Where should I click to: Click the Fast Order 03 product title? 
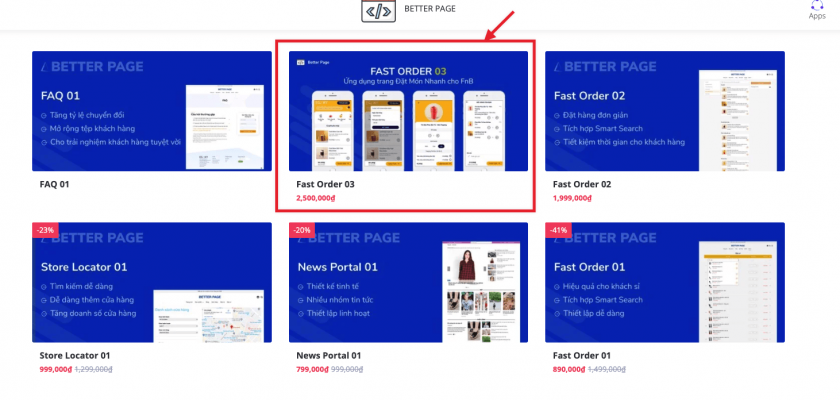point(325,185)
